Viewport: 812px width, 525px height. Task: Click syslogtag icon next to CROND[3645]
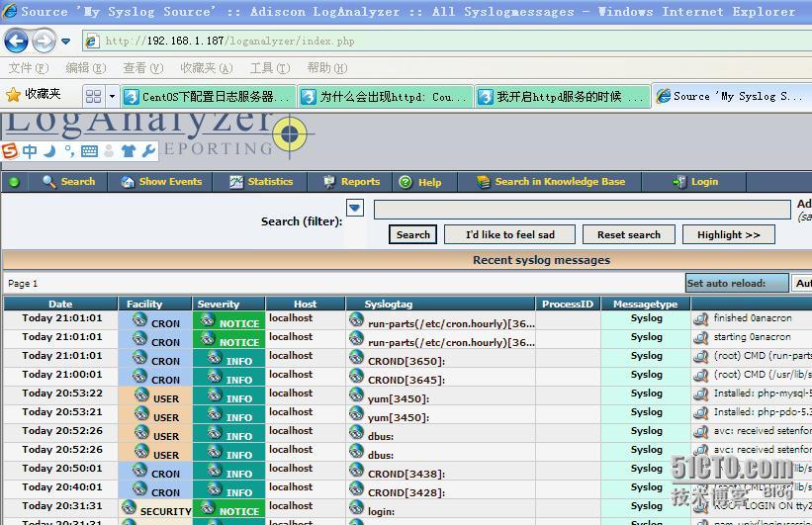click(x=356, y=376)
